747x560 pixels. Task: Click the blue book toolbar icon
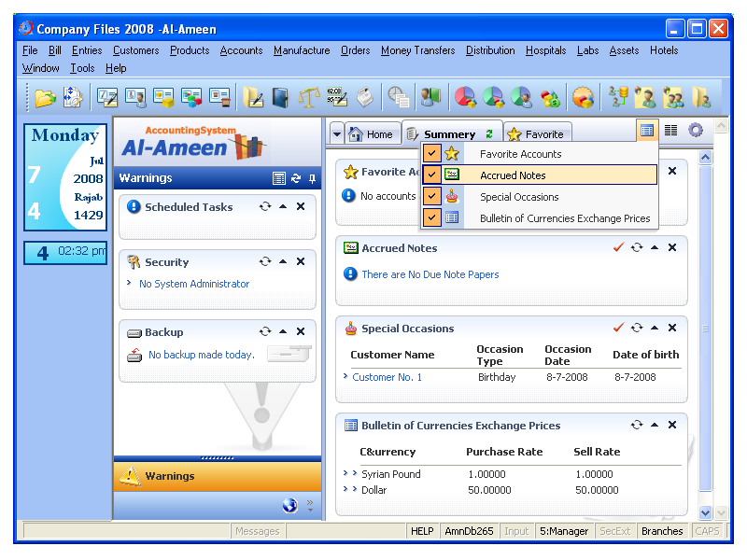[x=280, y=97]
